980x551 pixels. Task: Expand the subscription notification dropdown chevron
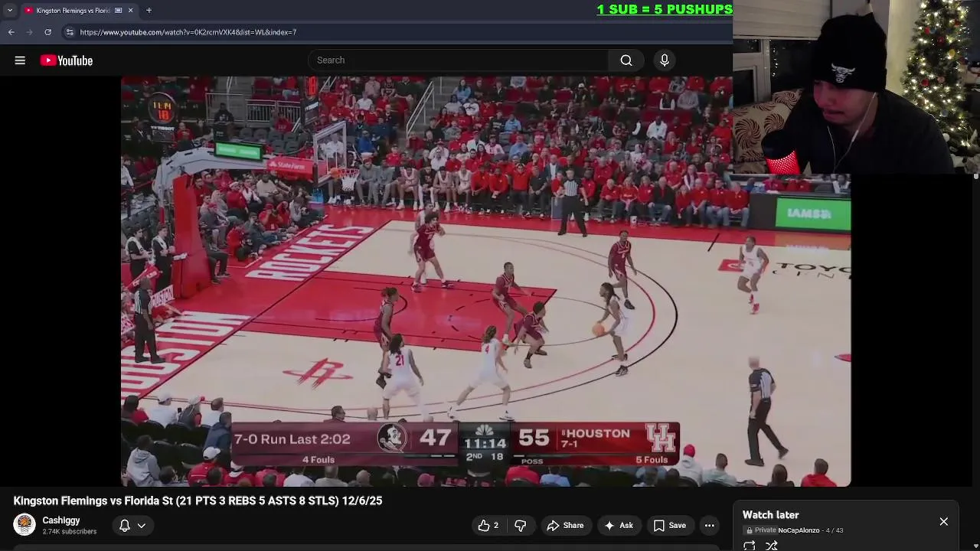tap(142, 526)
